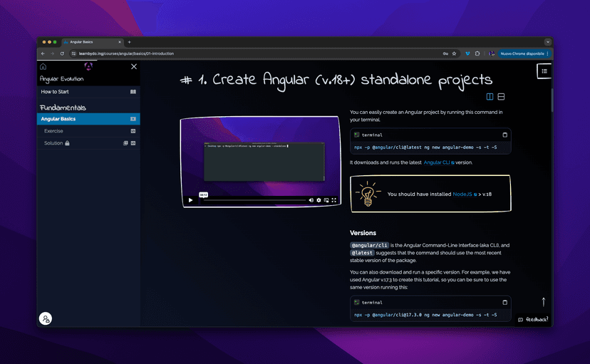Enter video fullscreen mode
This screenshot has height=364, width=590.
(333, 200)
